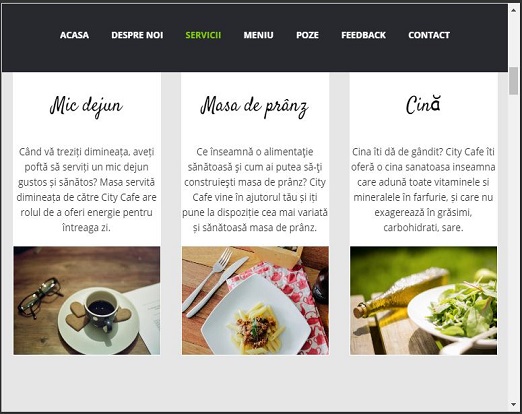Open the pasta plate lunch image
Screen dimensions: 522x414
click(x=255, y=301)
